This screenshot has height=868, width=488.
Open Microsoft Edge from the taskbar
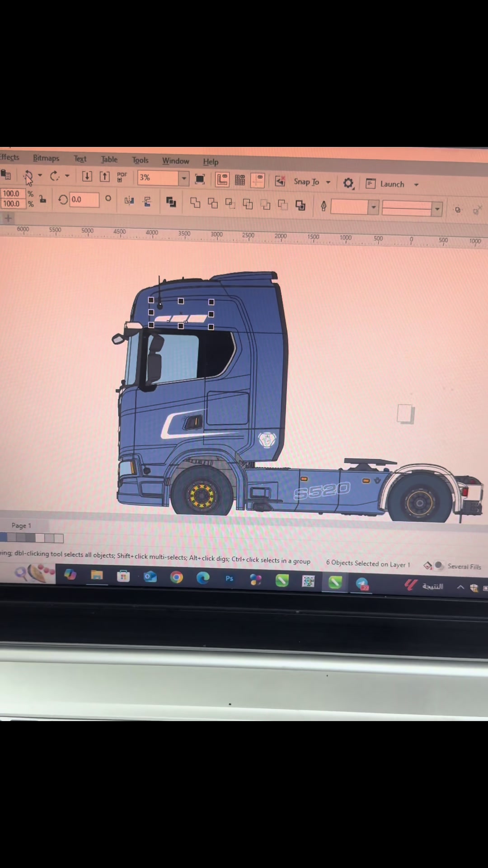click(203, 577)
